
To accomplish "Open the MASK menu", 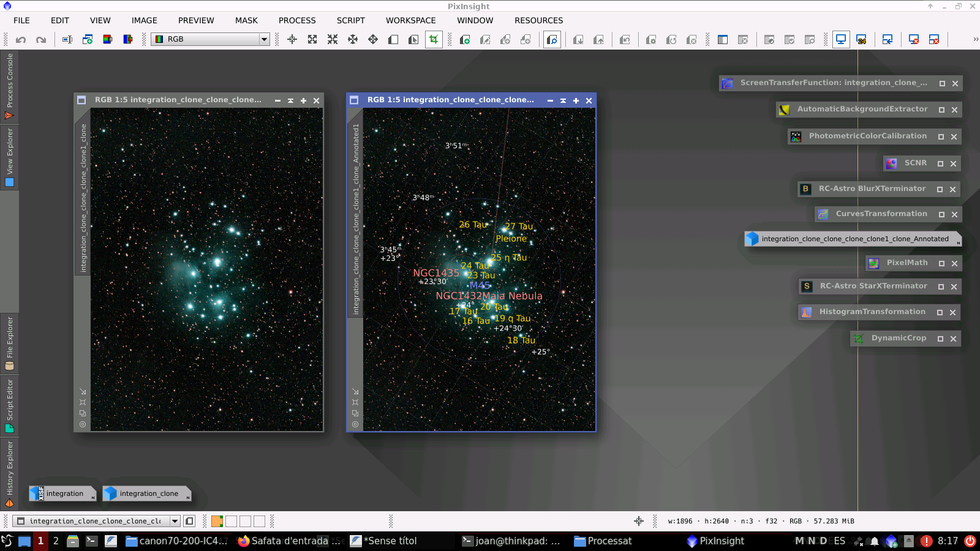I will (x=246, y=20).
